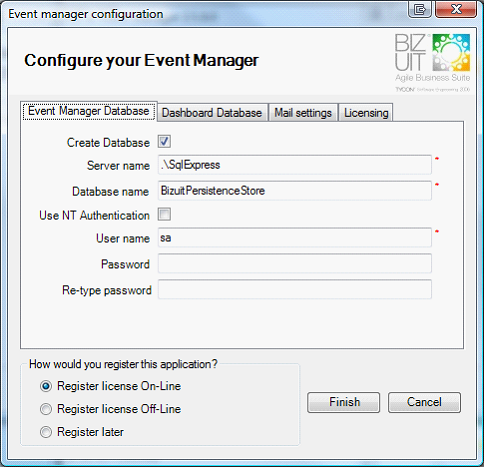Open the Mail settings tab
485x468 pixels.
coord(303,113)
